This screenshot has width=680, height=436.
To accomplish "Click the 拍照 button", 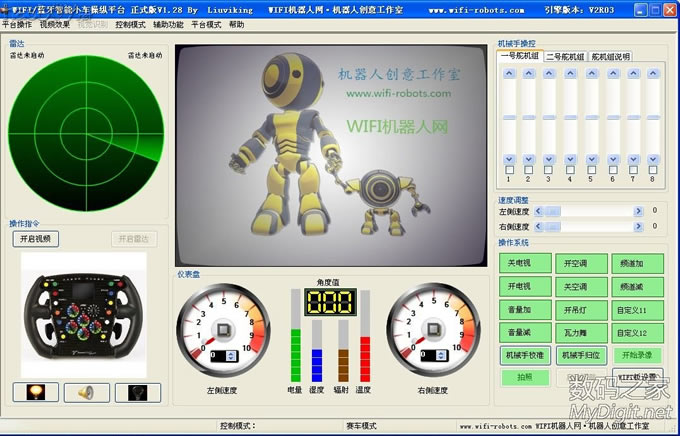I will coord(524,377).
